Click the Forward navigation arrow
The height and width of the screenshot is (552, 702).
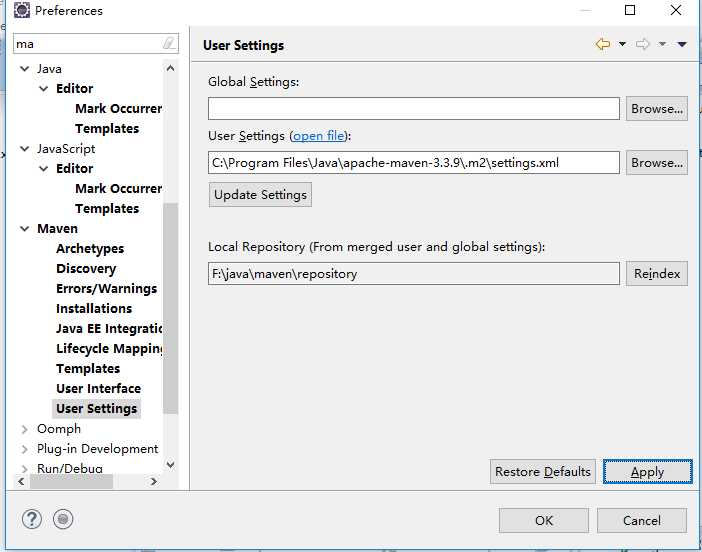coord(642,44)
